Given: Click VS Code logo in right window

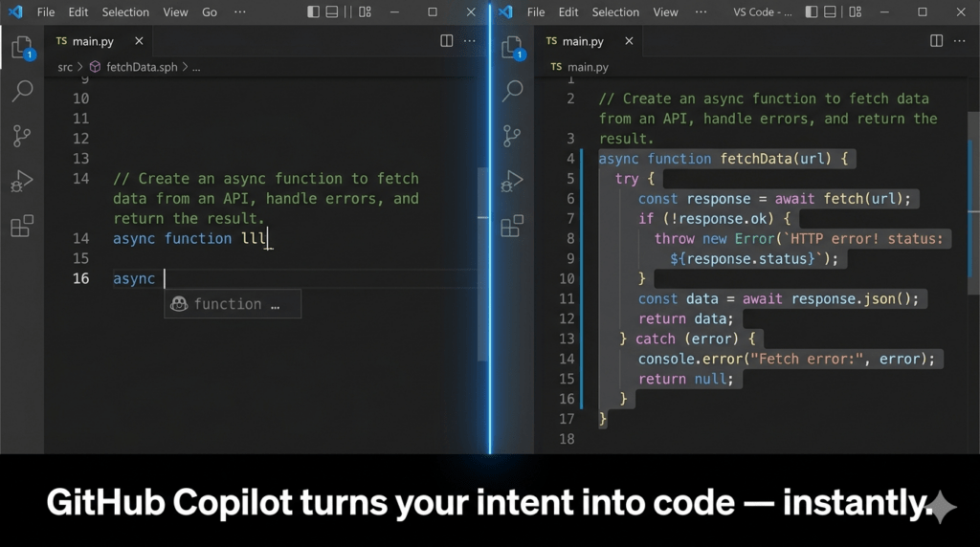Looking at the screenshot, I should point(505,11).
